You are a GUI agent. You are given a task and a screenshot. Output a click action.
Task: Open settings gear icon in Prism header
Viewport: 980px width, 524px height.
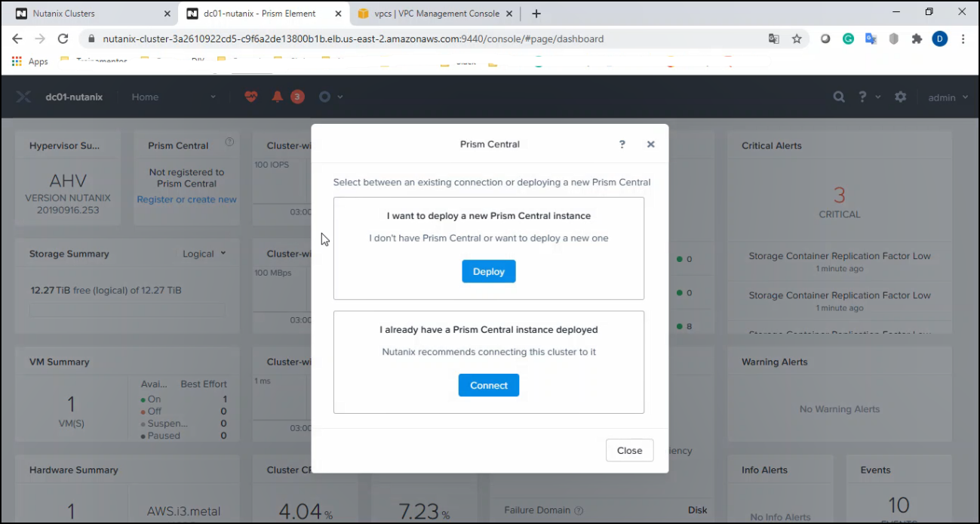[900, 97]
